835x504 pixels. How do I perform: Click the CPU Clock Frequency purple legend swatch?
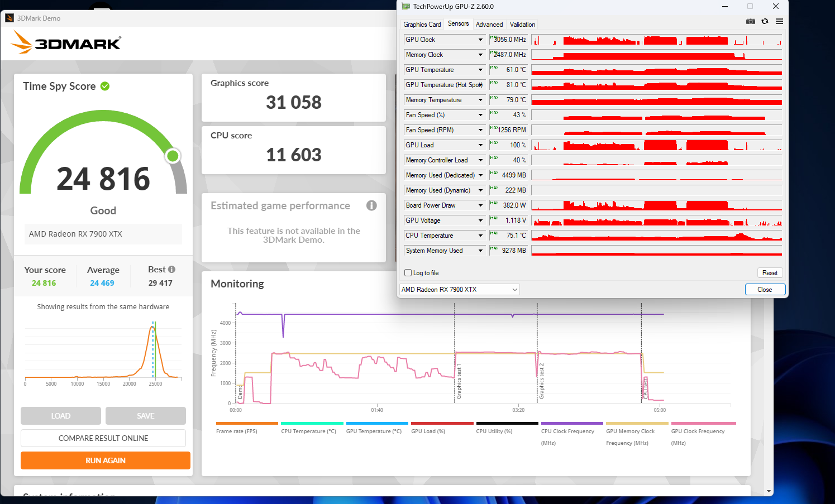(x=572, y=423)
